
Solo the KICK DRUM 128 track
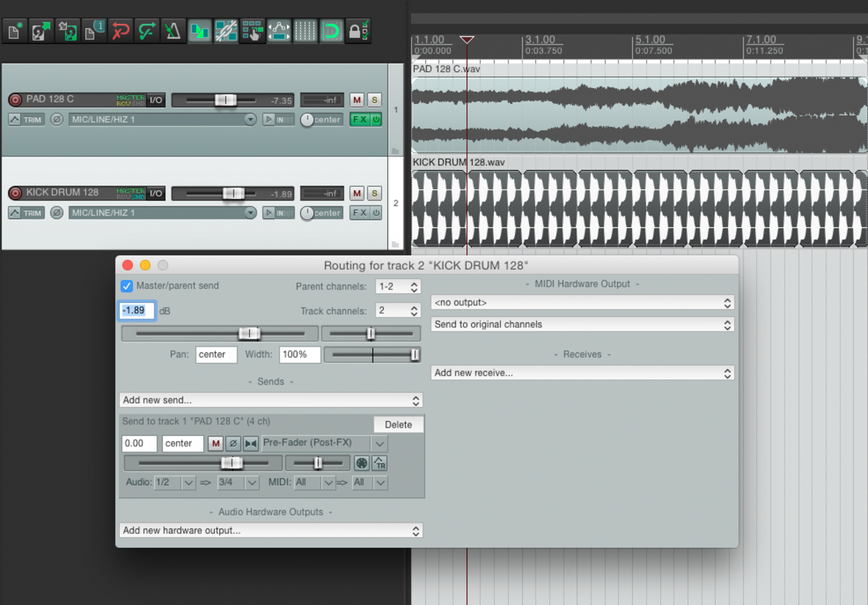pyautogui.click(x=375, y=193)
